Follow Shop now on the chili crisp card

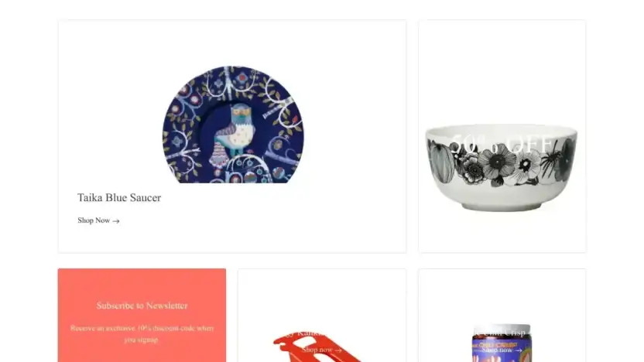502,350
